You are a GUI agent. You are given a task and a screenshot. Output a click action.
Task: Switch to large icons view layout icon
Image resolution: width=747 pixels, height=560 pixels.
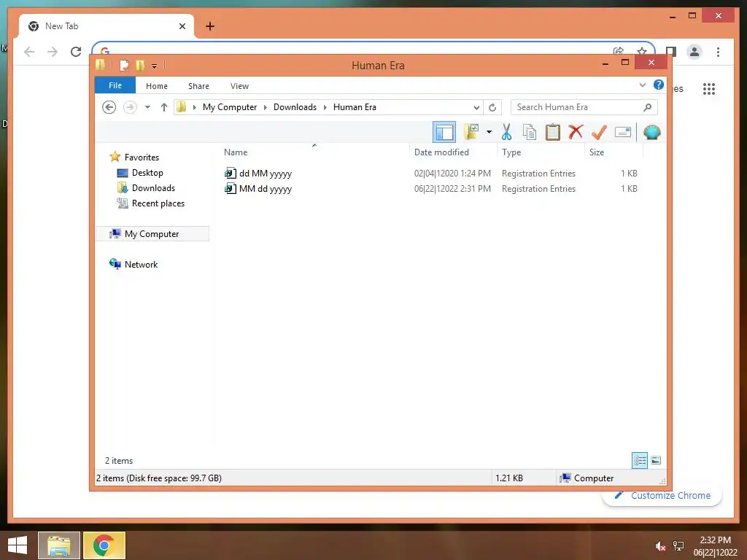656,460
